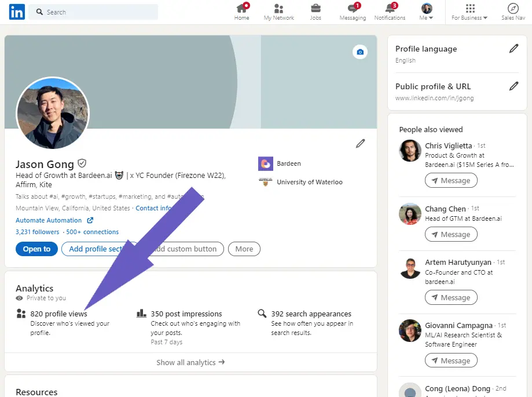Click the Me profile avatar icon
Image resolution: width=532 pixels, height=397 pixels.
427,8
